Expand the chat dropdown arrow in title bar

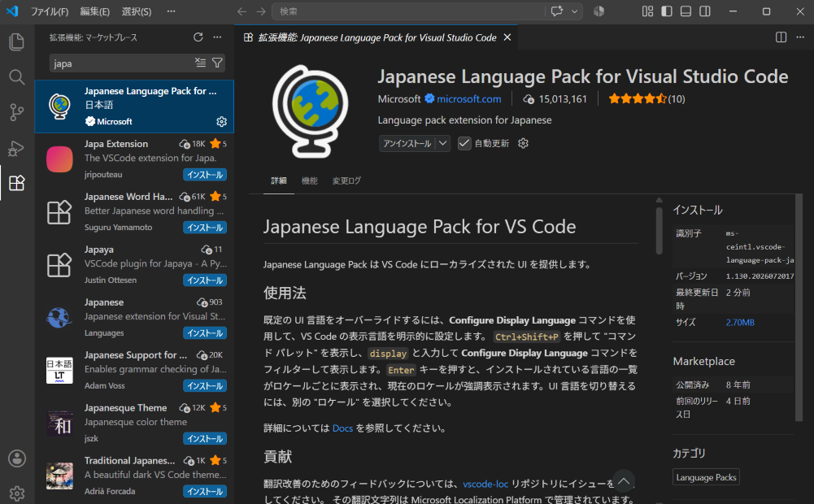pos(574,11)
